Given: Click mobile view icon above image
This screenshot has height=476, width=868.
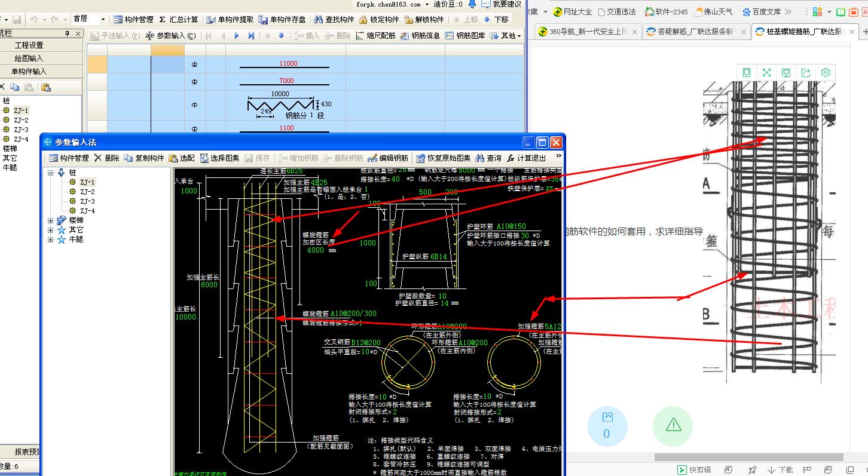Looking at the screenshot, I should [747, 72].
